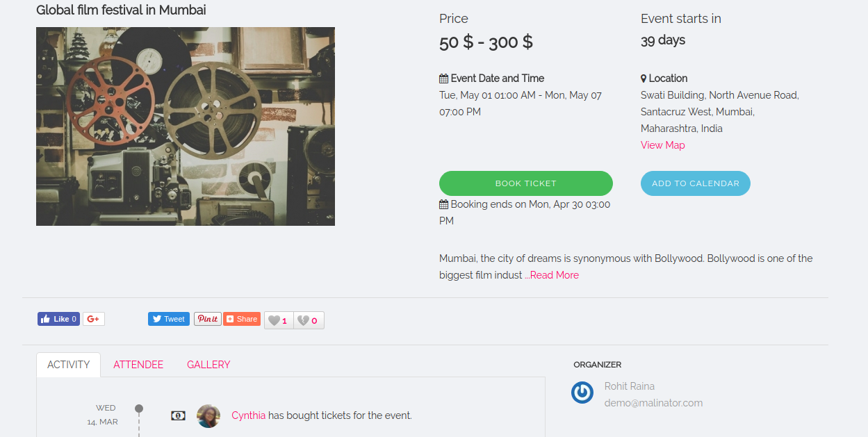Tweet this event on Twitter
Image resolution: width=868 pixels, height=437 pixels.
click(x=168, y=319)
